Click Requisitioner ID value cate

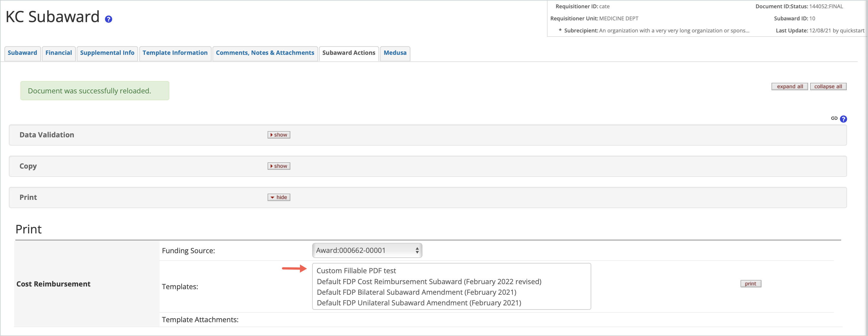point(604,6)
